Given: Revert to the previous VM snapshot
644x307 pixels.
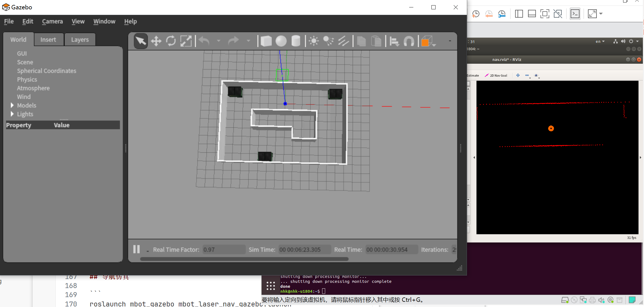Looking at the screenshot, I should pyautogui.click(x=489, y=14).
